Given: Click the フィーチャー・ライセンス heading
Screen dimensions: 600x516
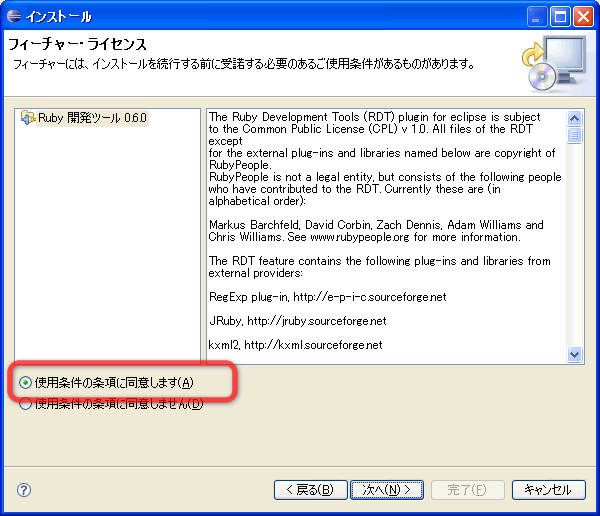Looking at the screenshot, I should [x=78, y=45].
